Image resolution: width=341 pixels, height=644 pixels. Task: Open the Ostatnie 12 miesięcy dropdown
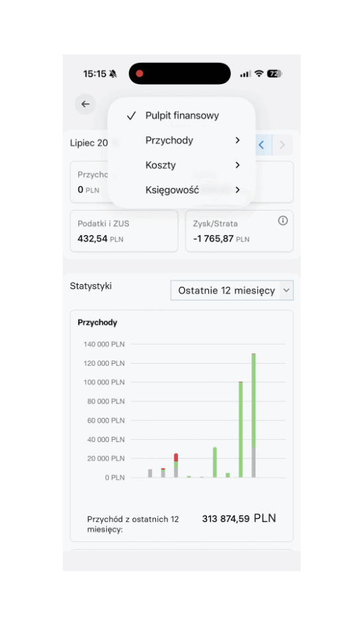click(x=232, y=291)
